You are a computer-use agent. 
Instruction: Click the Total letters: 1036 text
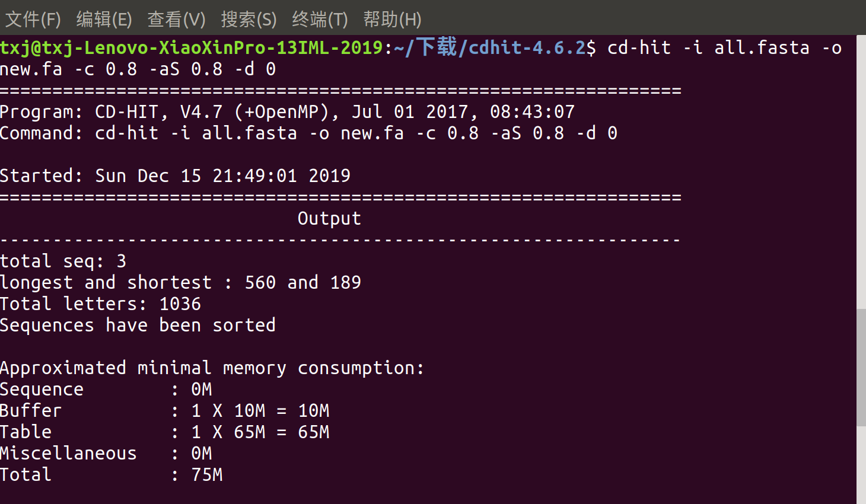[100, 304]
